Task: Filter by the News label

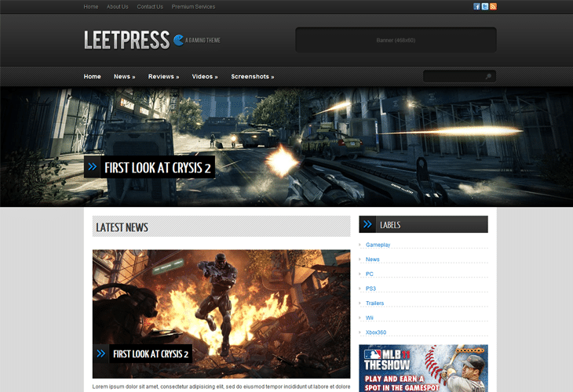Action: point(372,260)
